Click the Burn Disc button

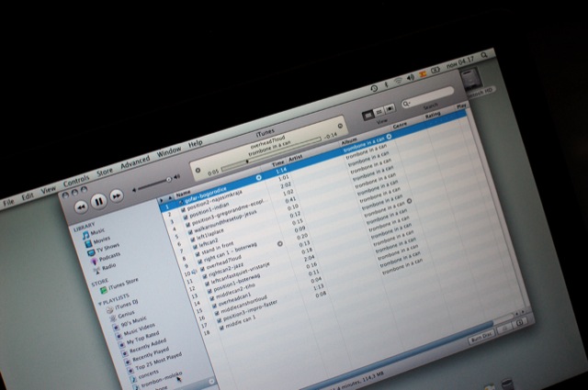tap(481, 338)
